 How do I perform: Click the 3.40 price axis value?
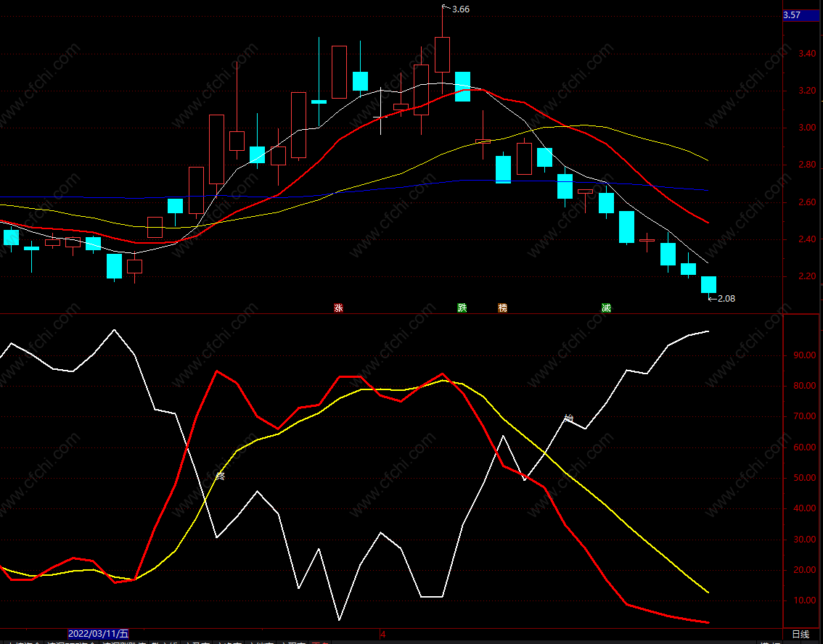[x=807, y=54]
